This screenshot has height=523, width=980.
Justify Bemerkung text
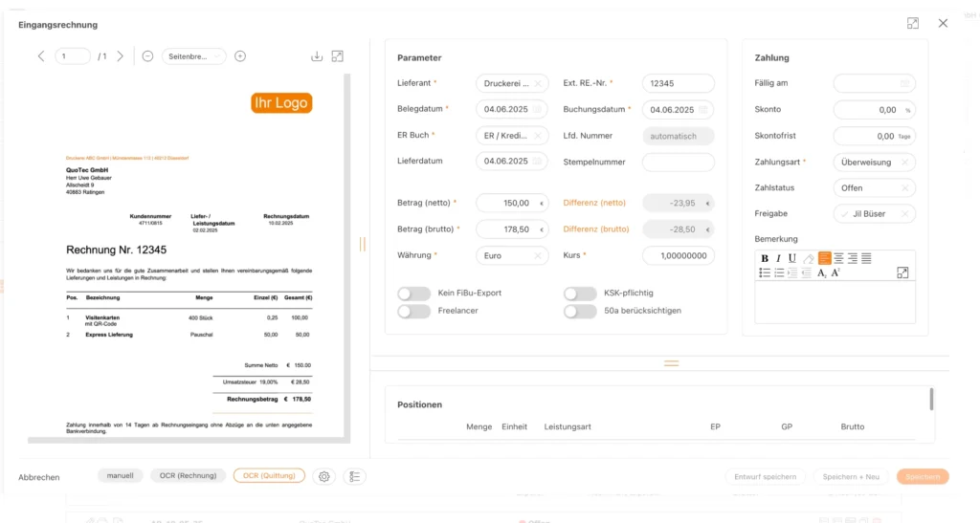click(866, 258)
